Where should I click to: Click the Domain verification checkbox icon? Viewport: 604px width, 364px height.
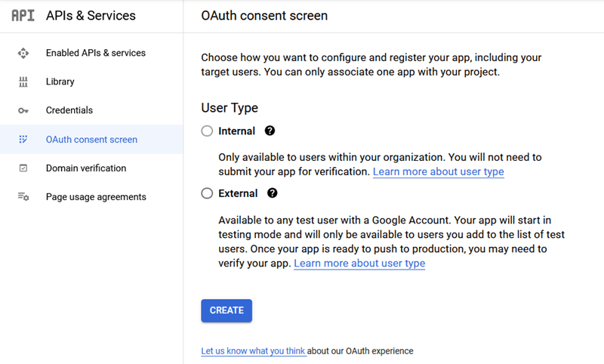(23, 168)
